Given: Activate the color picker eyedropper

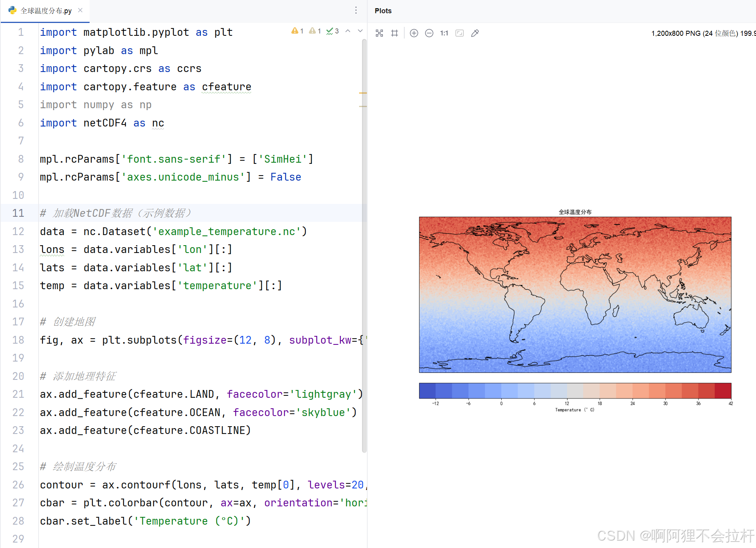Looking at the screenshot, I should [x=475, y=33].
